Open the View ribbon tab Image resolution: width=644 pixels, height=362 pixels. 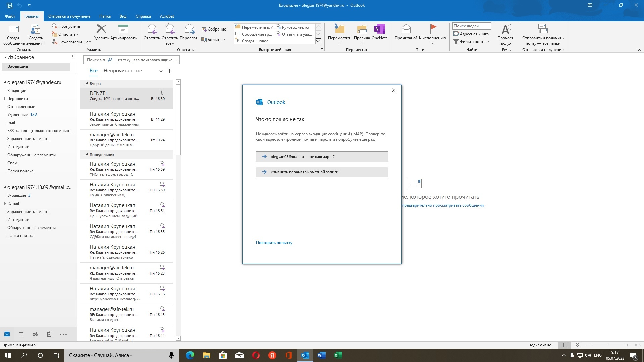click(x=123, y=16)
